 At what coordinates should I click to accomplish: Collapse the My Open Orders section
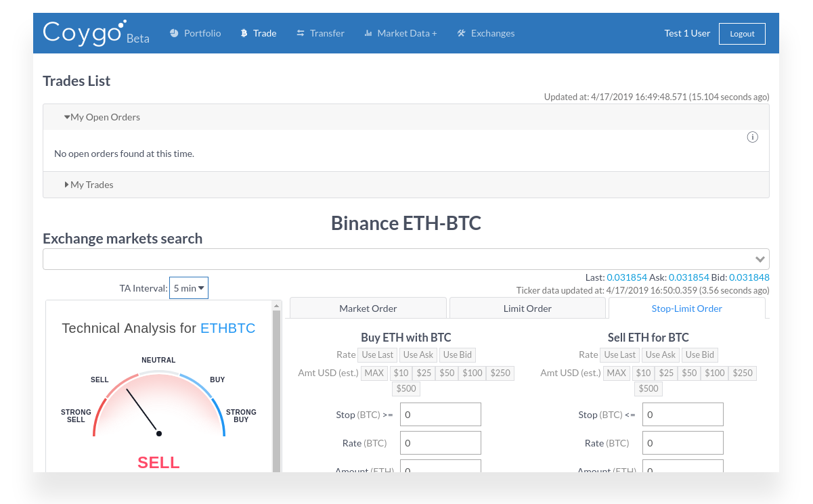406,117
